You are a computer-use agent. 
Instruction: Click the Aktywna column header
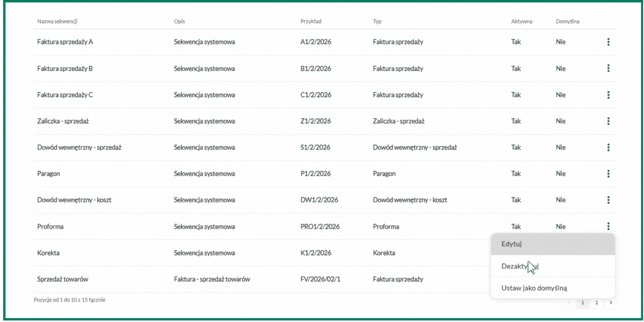[x=522, y=21]
